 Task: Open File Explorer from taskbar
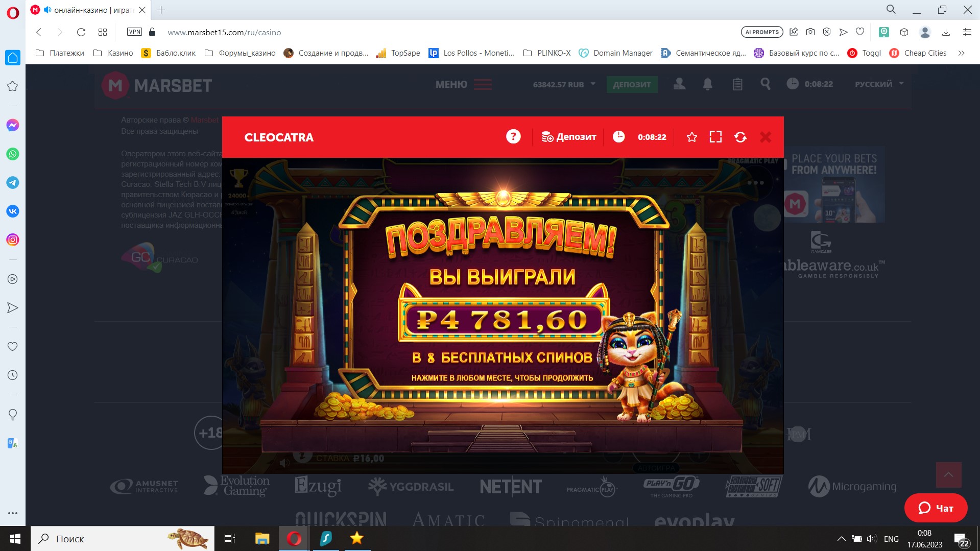262,539
